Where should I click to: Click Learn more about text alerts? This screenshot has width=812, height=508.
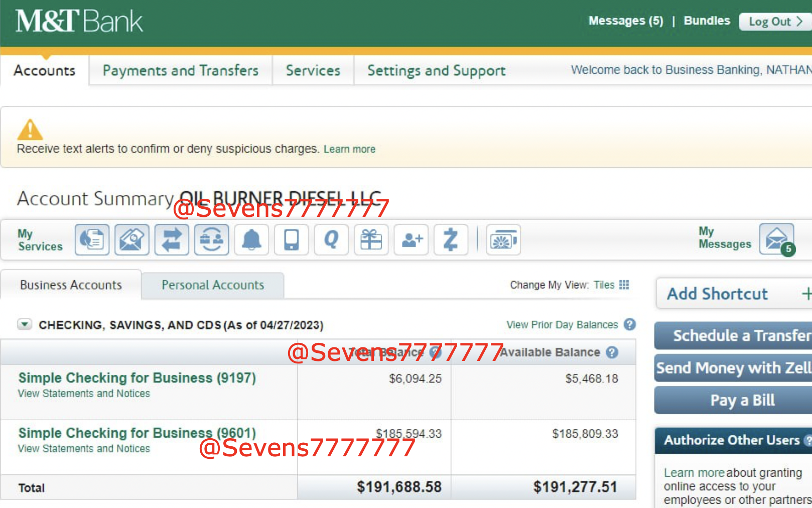pos(349,149)
